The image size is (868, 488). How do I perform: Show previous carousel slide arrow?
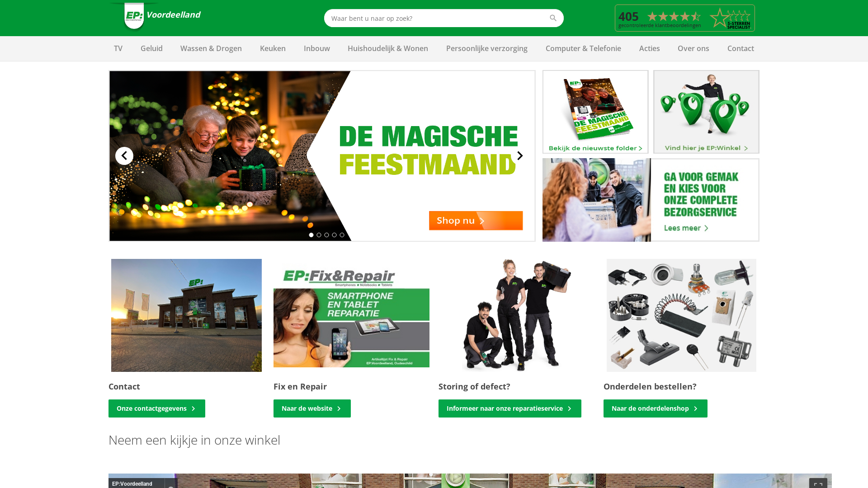pos(124,156)
